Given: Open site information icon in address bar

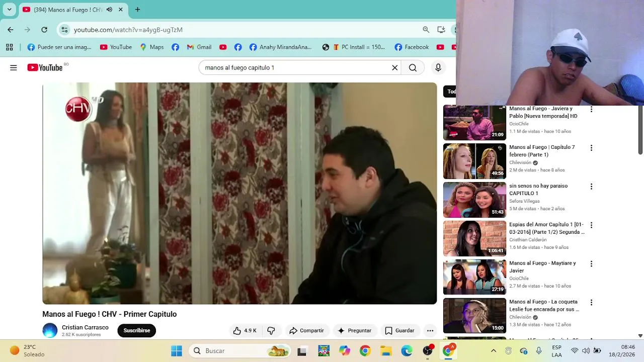Looking at the screenshot, I should click(64, 30).
